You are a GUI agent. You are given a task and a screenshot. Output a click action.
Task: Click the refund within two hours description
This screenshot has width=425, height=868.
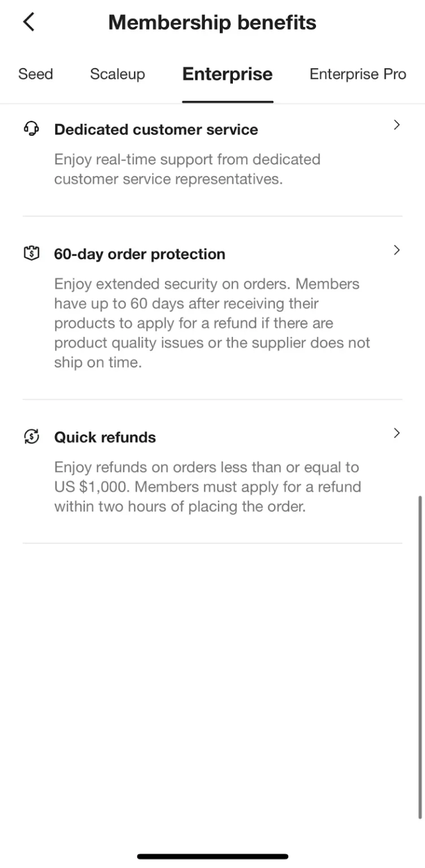point(207,487)
